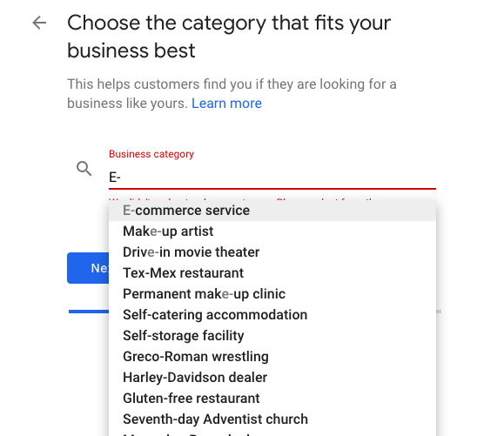
Task: Click the blue progress bar segment
Action: (x=89, y=312)
